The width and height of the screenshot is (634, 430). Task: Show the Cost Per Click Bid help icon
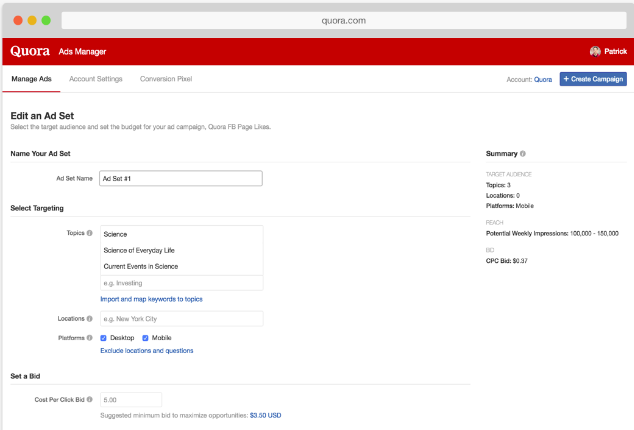[89, 400]
